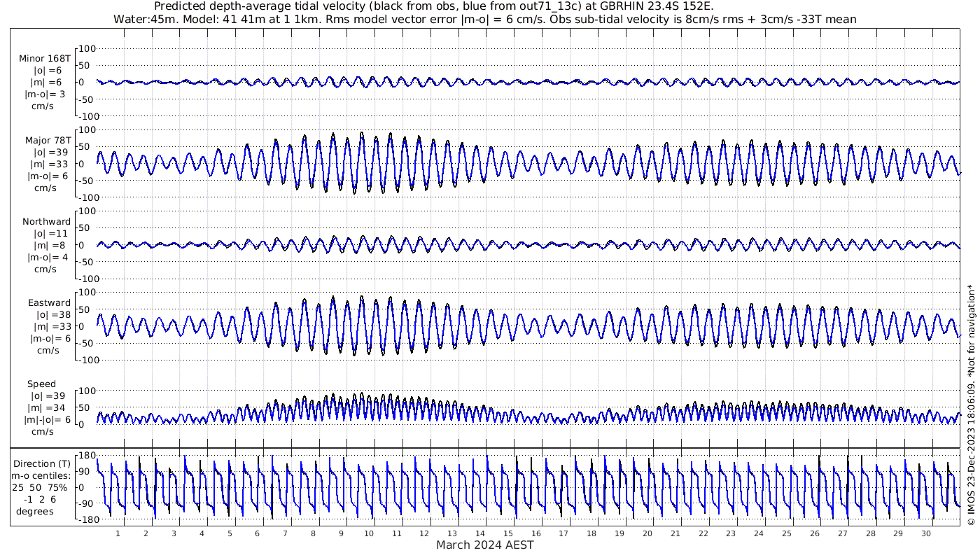Select day '10' on the date axis

click(x=369, y=533)
